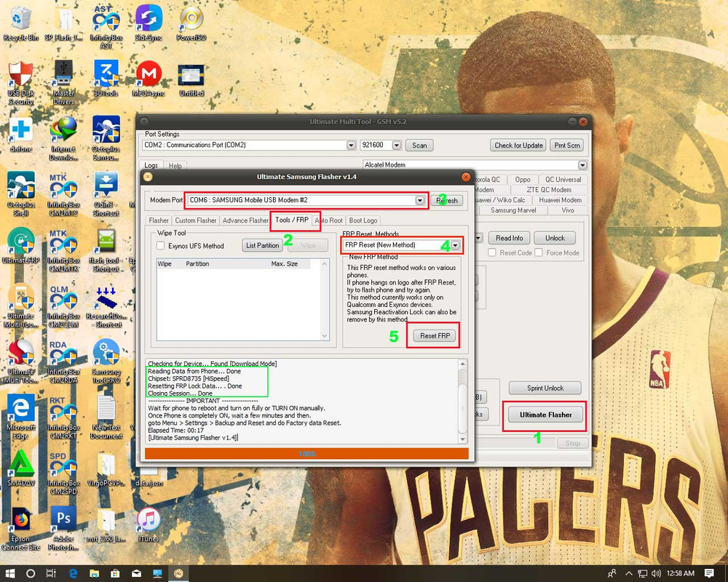Click the List Partition button
Screen dimensions: 728x582
(262, 245)
